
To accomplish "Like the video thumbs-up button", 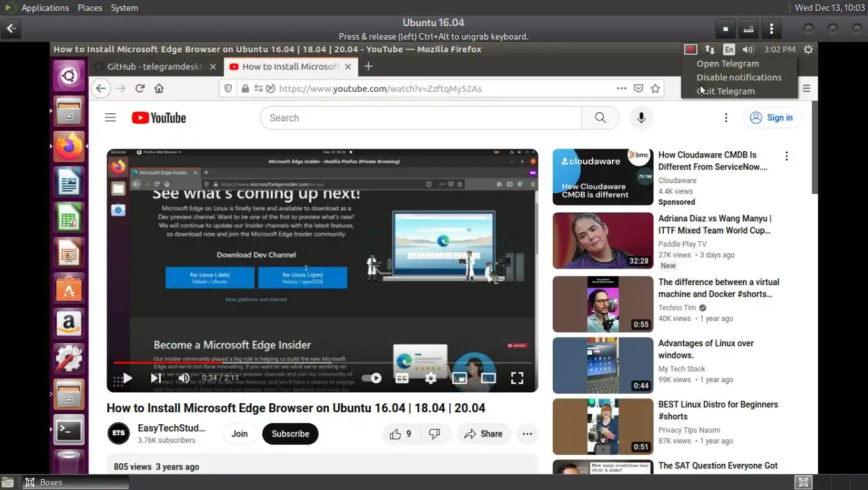I will 401,434.
